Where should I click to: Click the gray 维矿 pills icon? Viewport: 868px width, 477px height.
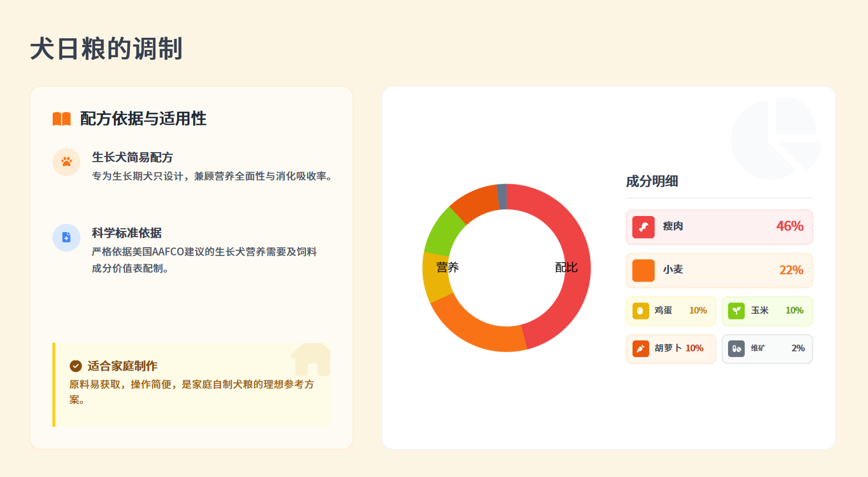(736, 349)
